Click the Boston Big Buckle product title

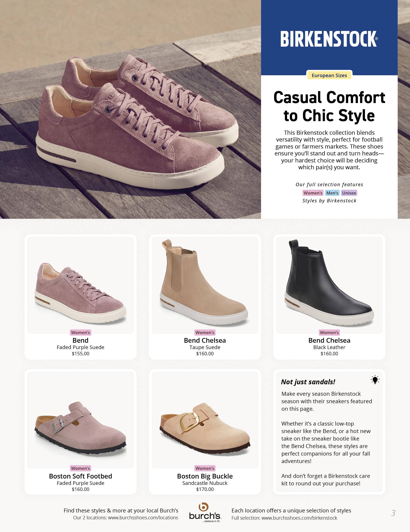click(205, 476)
